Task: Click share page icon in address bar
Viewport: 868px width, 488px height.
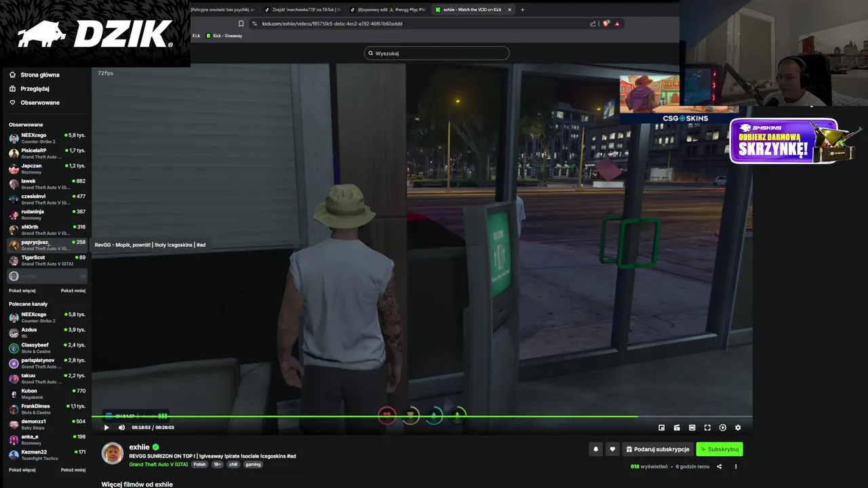Action: [x=593, y=24]
